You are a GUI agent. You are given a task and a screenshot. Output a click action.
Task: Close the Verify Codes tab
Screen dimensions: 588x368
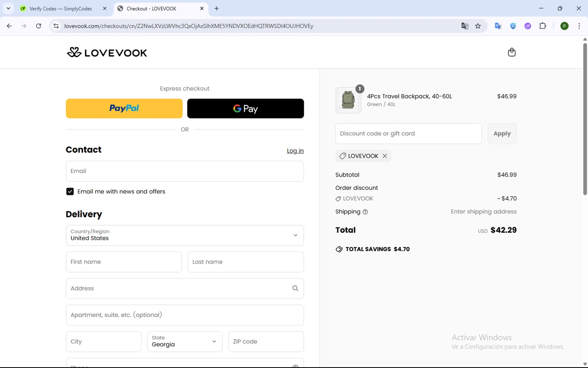coord(105,8)
